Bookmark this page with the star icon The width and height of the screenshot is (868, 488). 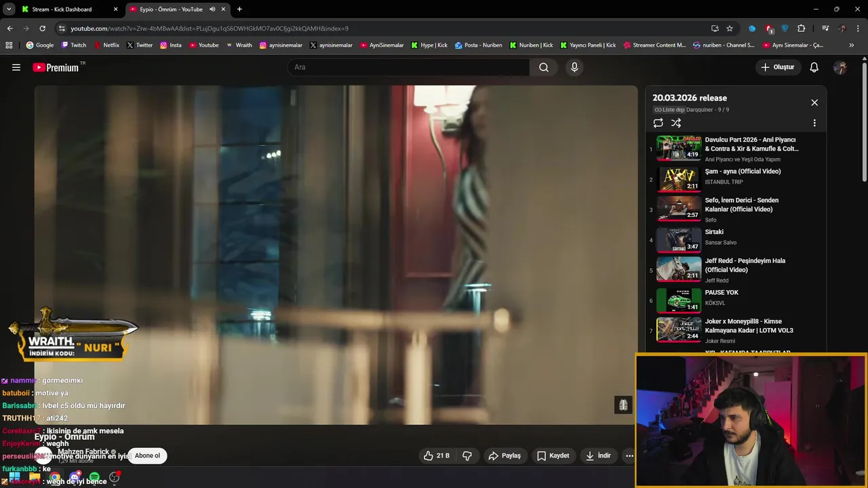pos(730,28)
